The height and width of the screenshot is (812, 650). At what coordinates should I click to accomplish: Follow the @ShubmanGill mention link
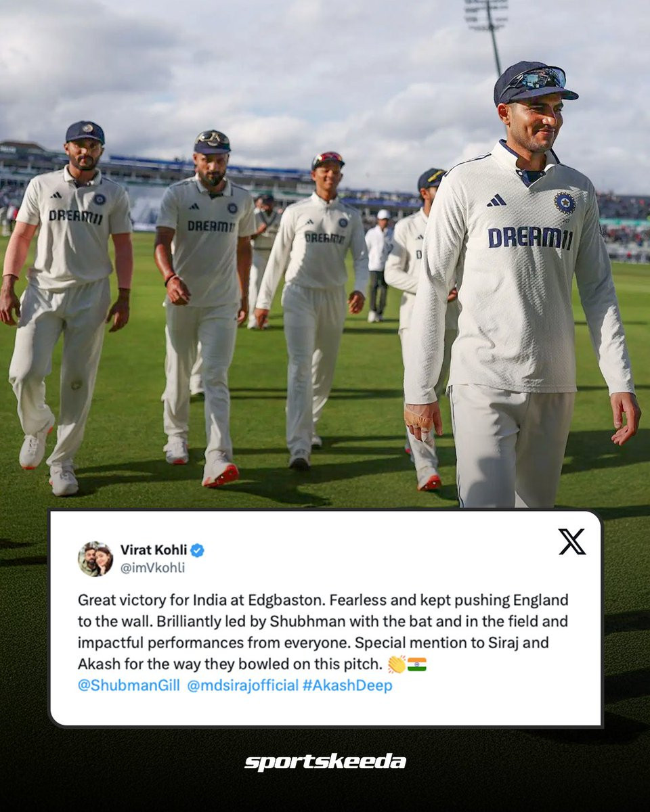coord(129,685)
